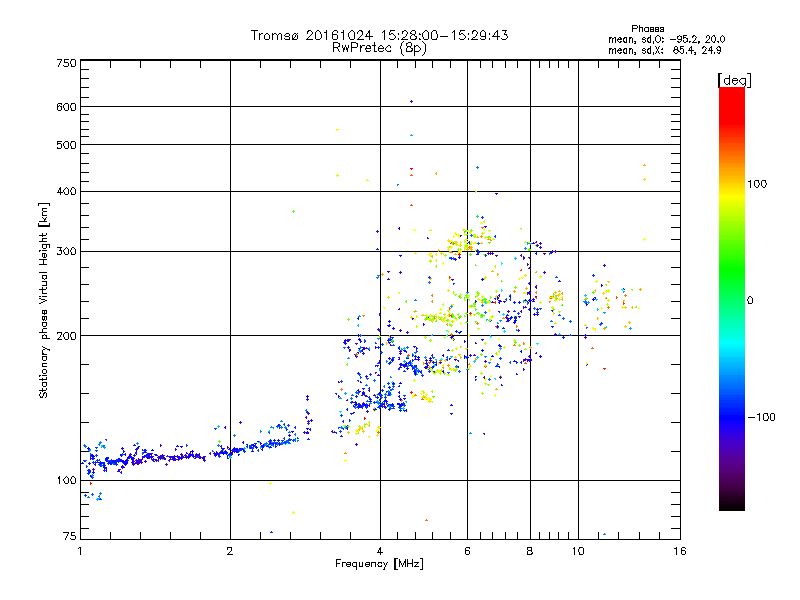Image resolution: width=800 pixels, height=600 pixels.
Task: Click the y-axis '200' tick label
Action: [66, 336]
